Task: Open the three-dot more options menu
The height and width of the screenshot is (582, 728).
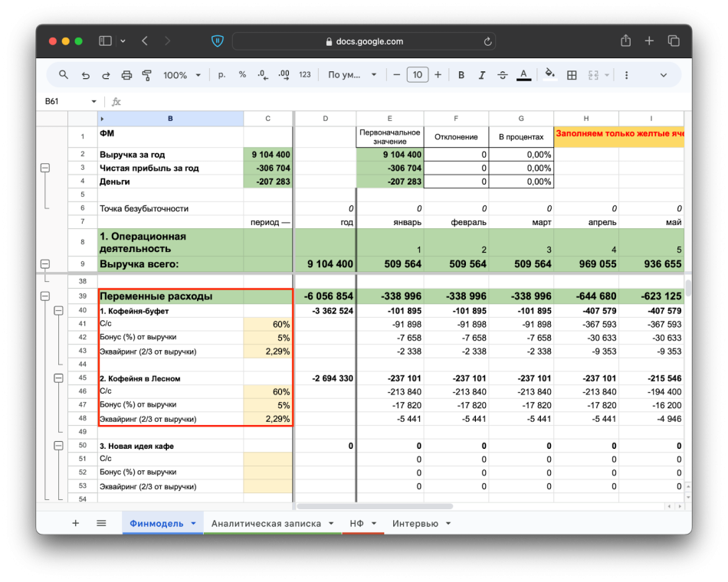Action: [626, 75]
